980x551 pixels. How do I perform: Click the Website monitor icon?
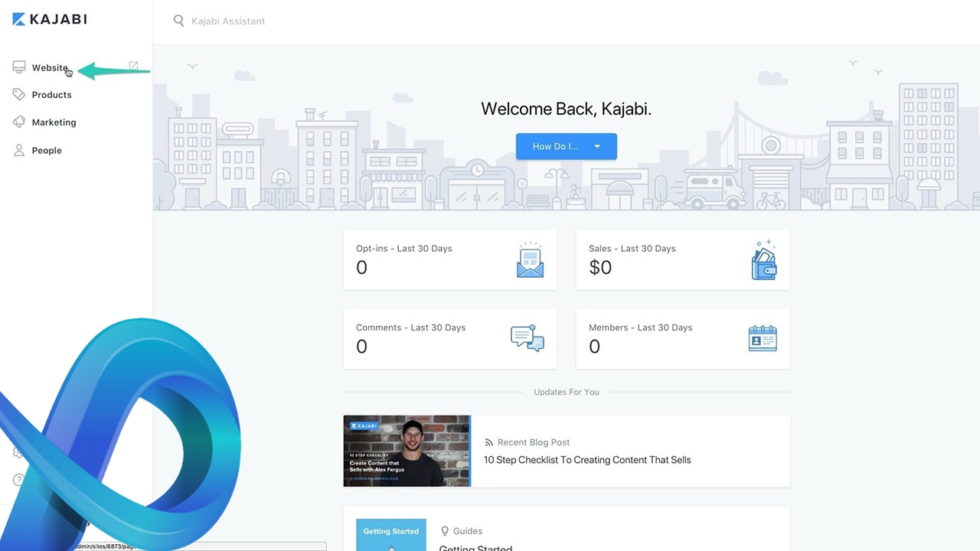19,67
